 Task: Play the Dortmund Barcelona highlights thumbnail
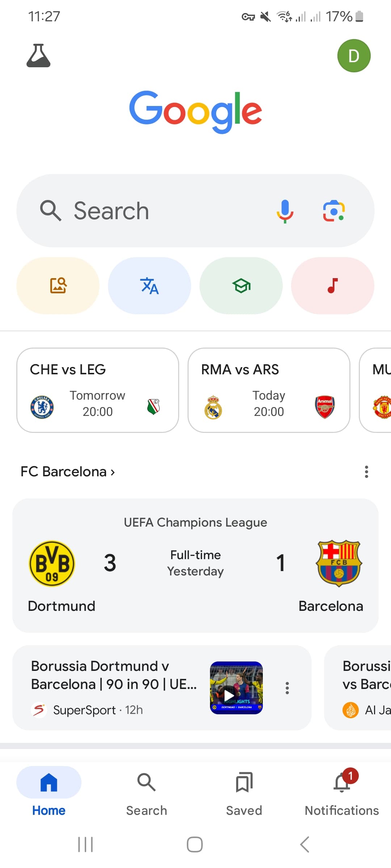[236, 688]
